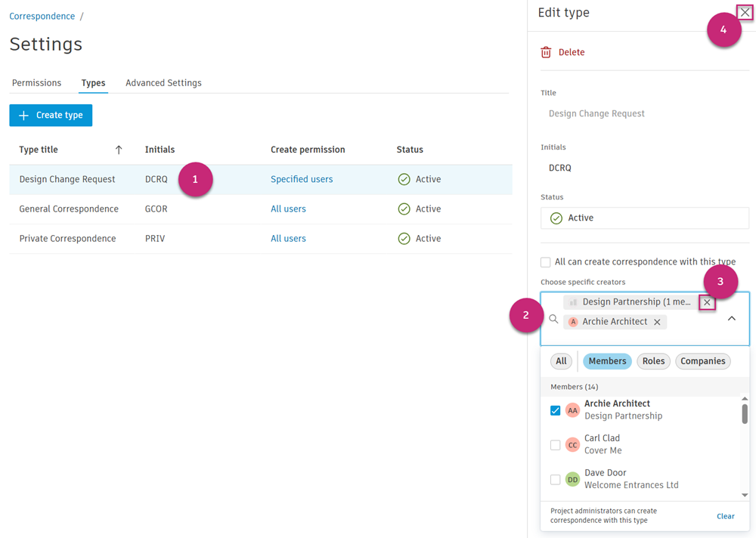Screen dimensions: 756x538
Task: Open the Advanced Settings tab
Action: coord(163,83)
